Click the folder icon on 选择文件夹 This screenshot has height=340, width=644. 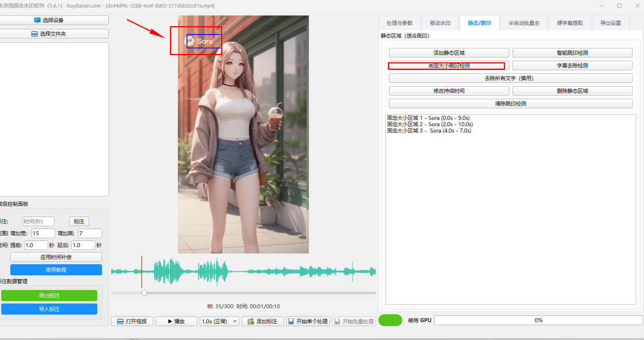coord(35,34)
